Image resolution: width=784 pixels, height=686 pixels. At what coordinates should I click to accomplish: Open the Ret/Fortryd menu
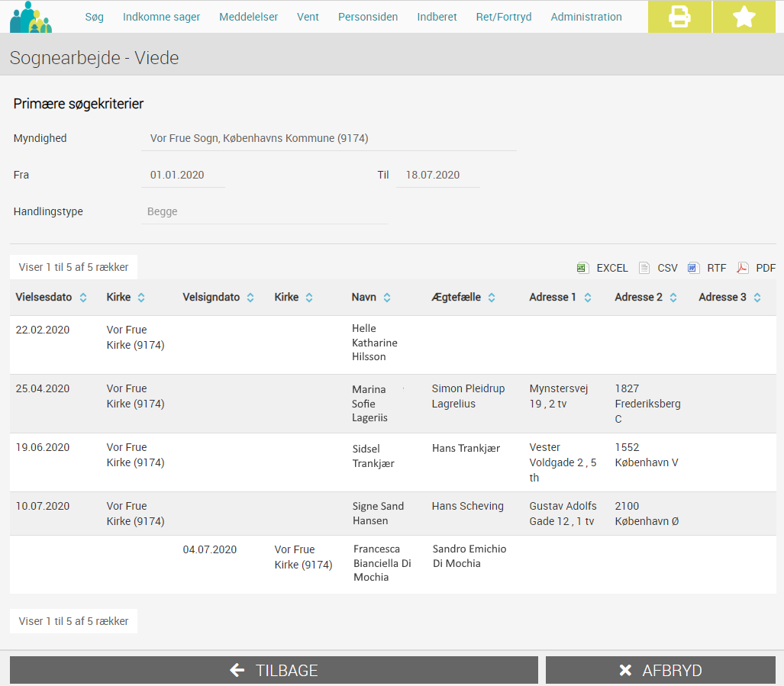click(504, 17)
